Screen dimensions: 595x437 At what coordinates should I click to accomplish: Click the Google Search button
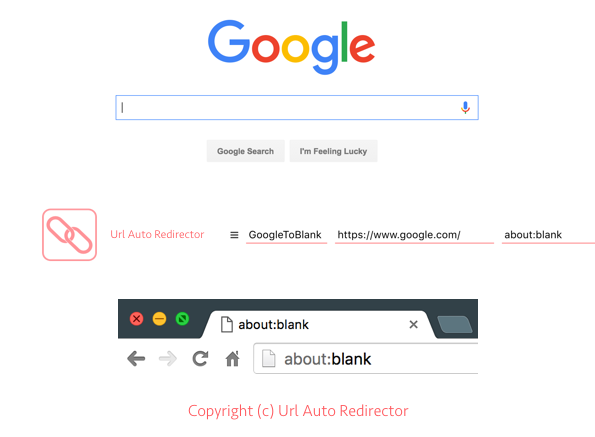[246, 151]
